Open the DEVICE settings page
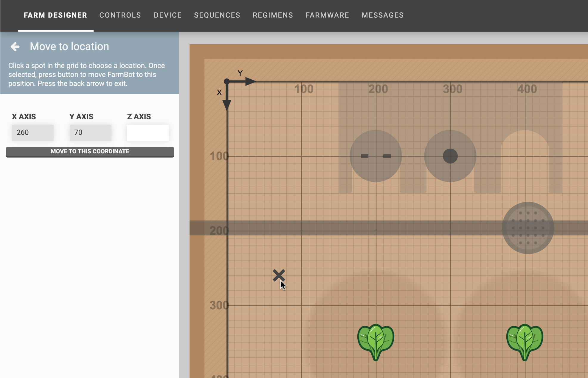588x378 pixels. (x=167, y=15)
